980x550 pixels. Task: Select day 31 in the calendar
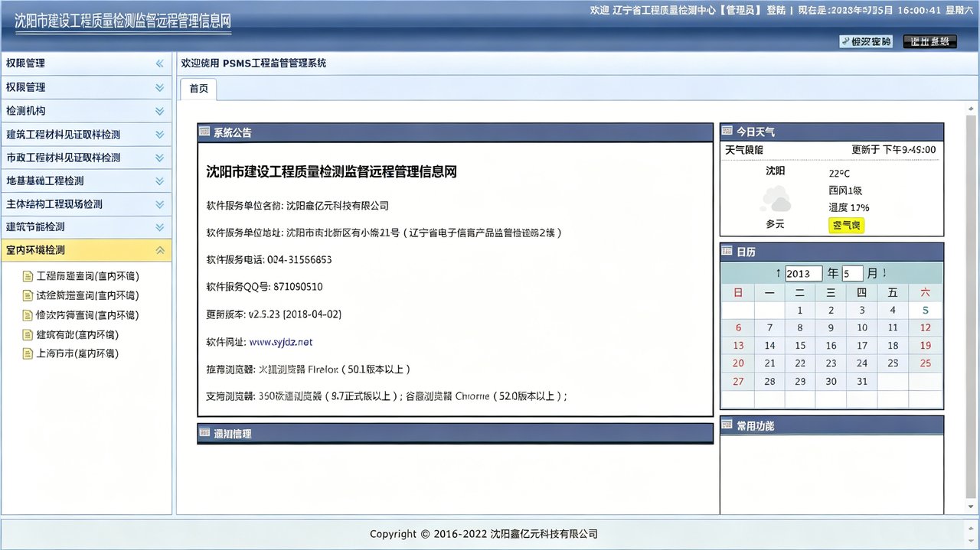(x=862, y=381)
